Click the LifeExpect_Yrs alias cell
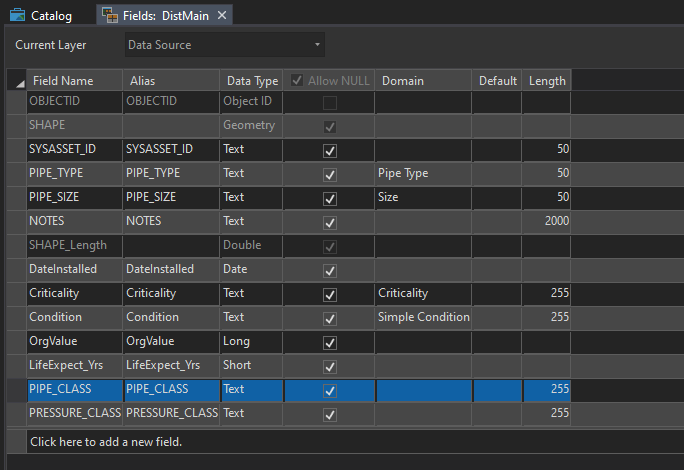684x470 pixels. pyautogui.click(x=170, y=365)
